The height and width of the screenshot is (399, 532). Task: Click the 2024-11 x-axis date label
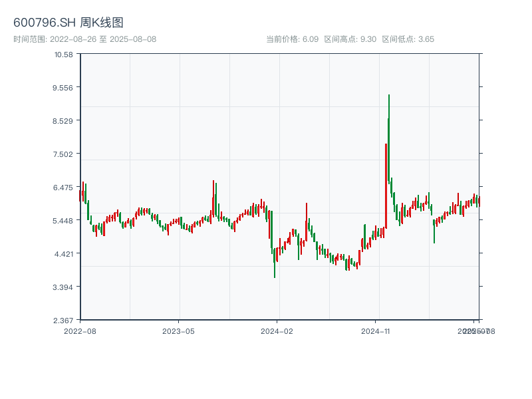tap(376, 331)
